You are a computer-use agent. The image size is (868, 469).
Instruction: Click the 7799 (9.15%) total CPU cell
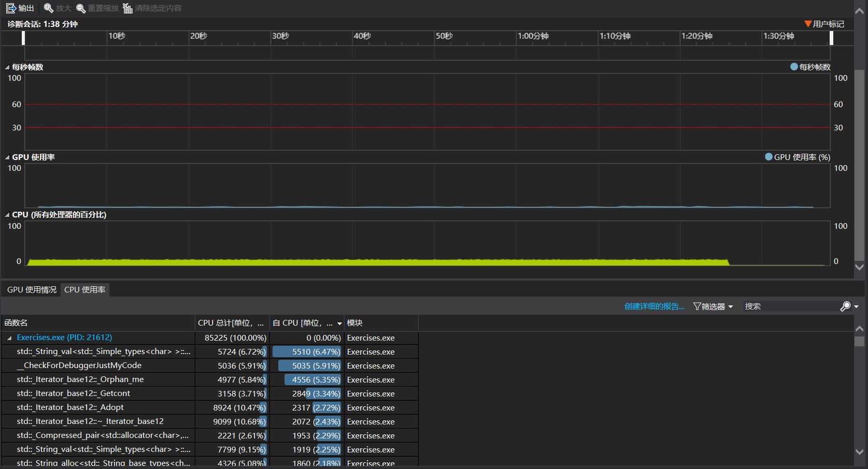point(232,449)
